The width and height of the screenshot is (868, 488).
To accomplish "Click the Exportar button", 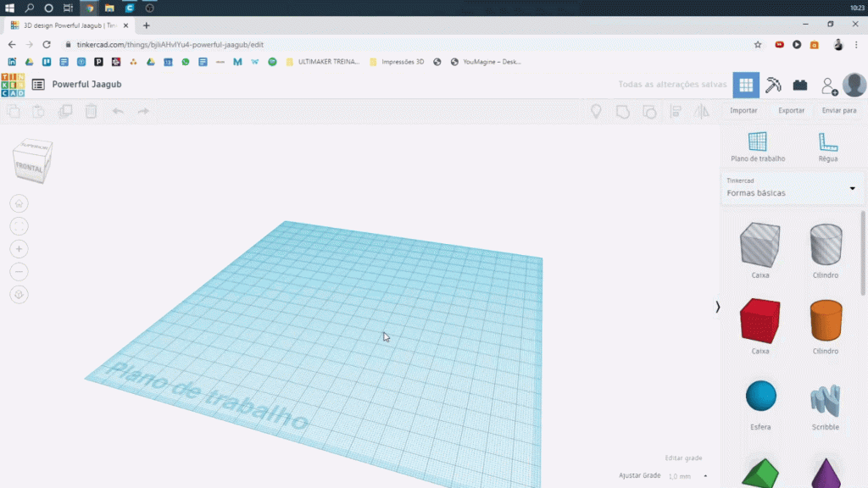I will [791, 111].
